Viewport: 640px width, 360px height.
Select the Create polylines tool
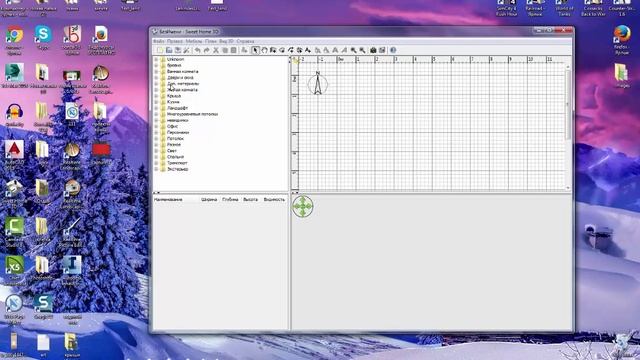(x=291, y=50)
